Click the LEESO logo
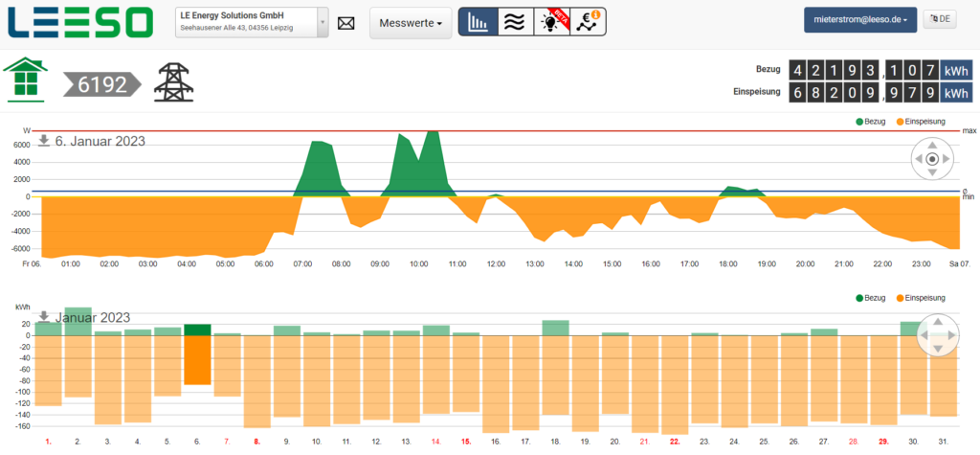Screen dimensions: 980x455 [78, 22]
